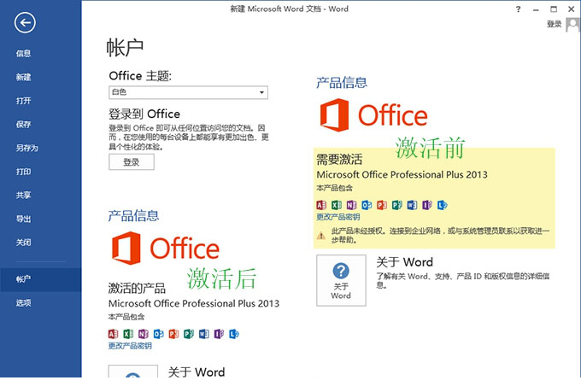Click Lync icon in 需要激活 section
The image size is (581, 392).
pos(443,205)
